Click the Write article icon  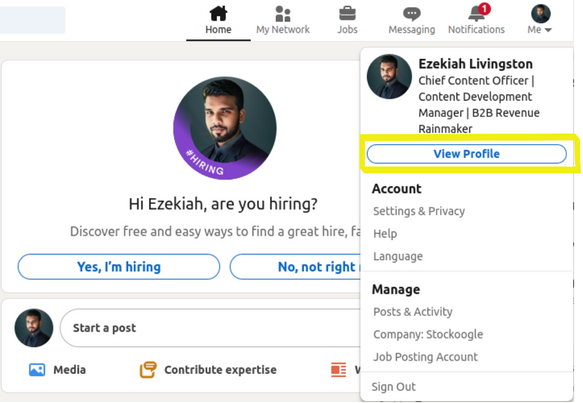coord(338,370)
